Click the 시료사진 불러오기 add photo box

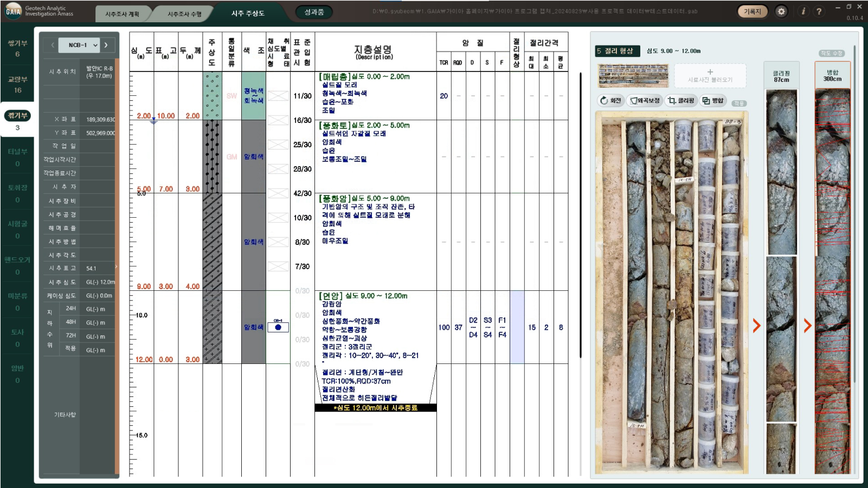click(710, 76)
